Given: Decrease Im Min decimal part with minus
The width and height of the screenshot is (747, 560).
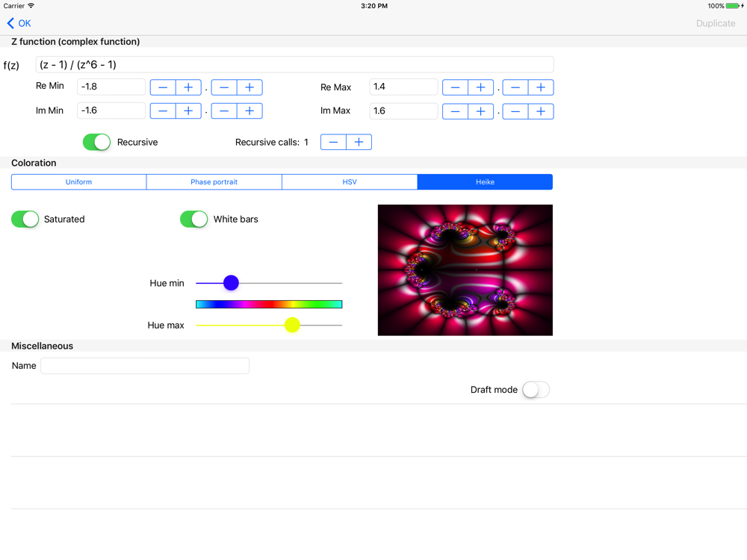Looking at the screenshot, I should (x=224, y=111).
